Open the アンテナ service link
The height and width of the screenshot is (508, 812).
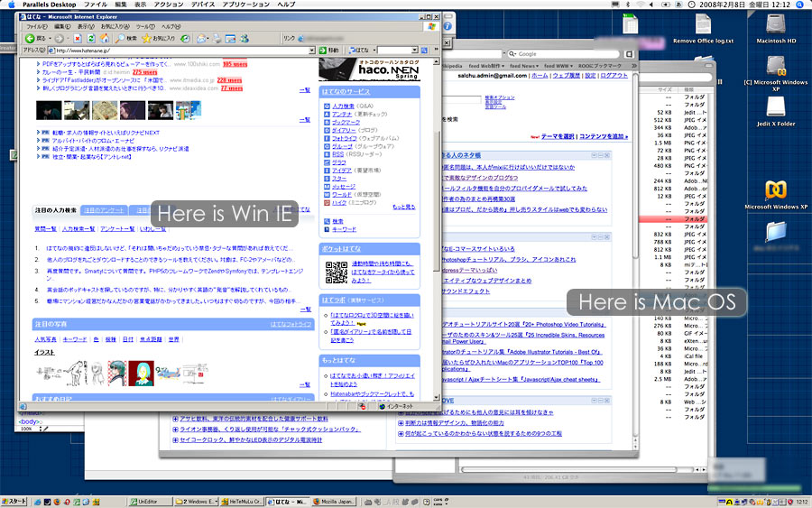tap(341, 114)
